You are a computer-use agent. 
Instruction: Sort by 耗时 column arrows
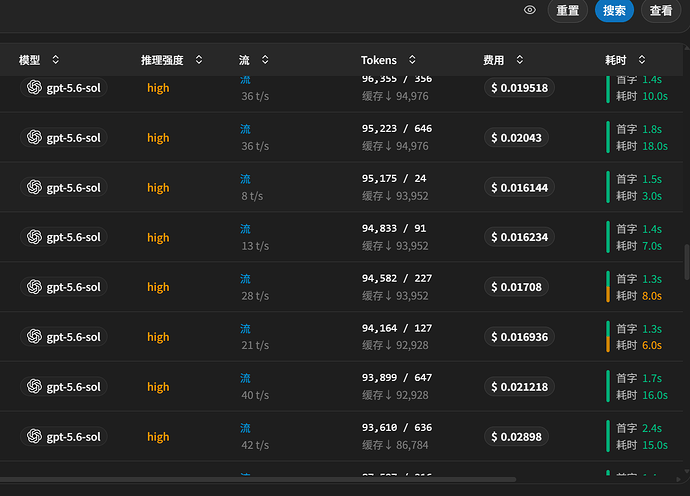click(642, 59)
